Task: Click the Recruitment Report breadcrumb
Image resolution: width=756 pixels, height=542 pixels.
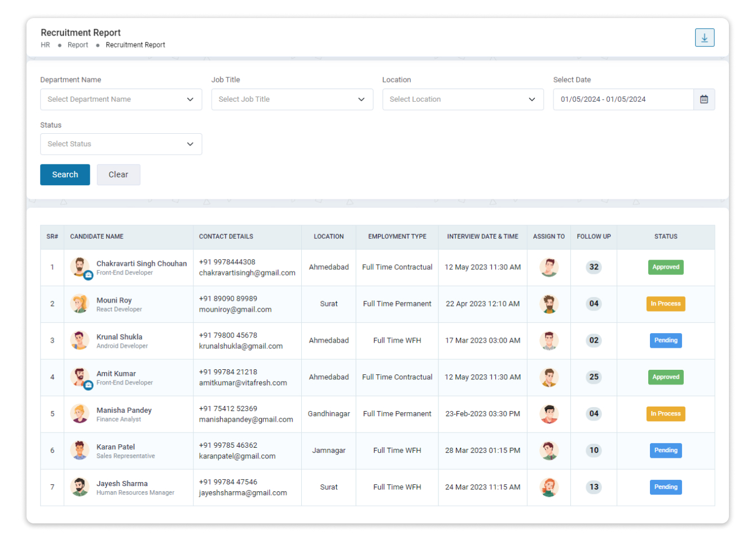Action: 135,45
